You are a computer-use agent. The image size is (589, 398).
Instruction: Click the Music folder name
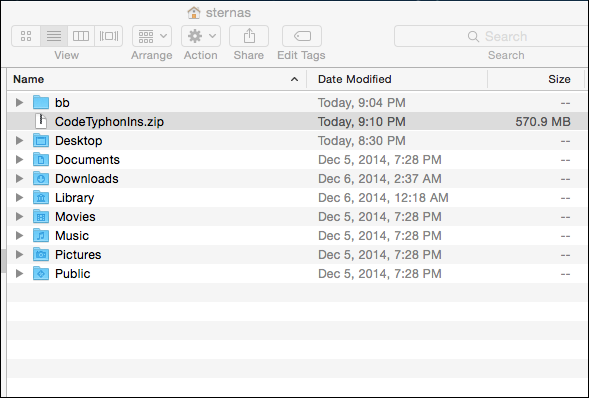[72, 235]
